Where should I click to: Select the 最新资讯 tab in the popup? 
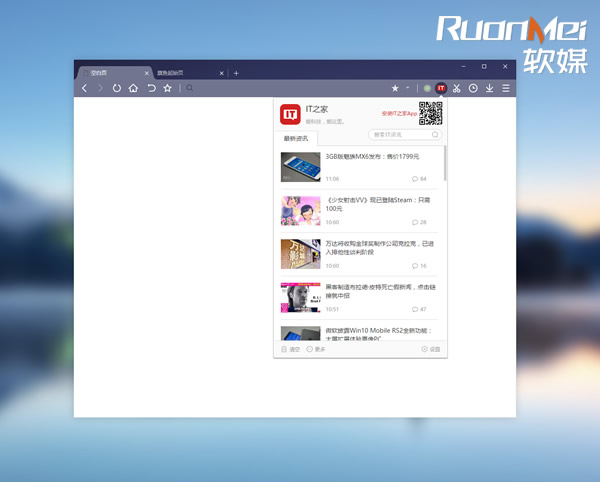click(296, 138)
